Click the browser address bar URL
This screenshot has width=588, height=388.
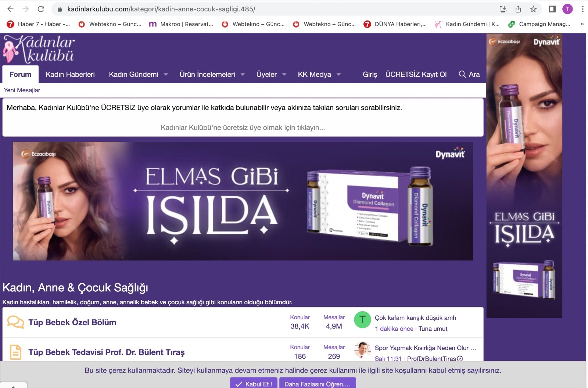coord(161,9)
